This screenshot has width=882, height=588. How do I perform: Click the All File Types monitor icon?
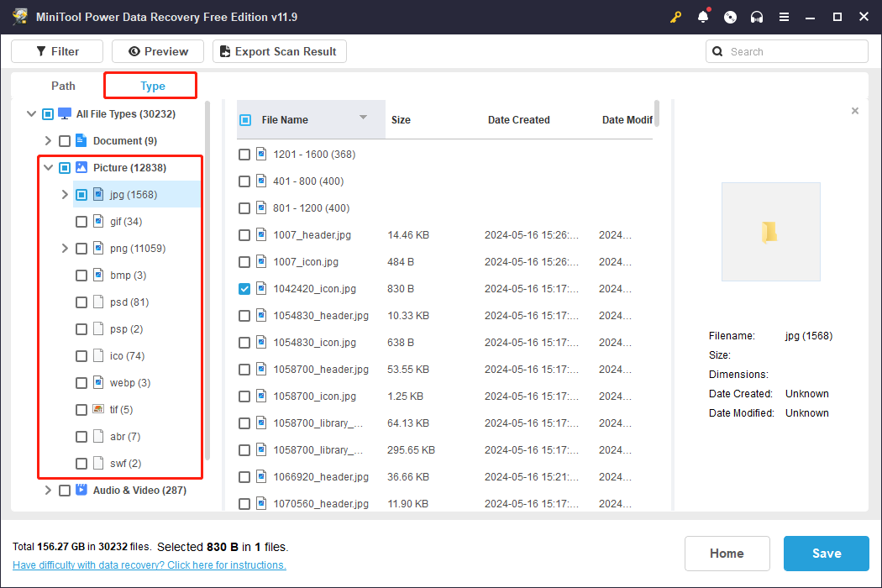[x=65, y=113]
